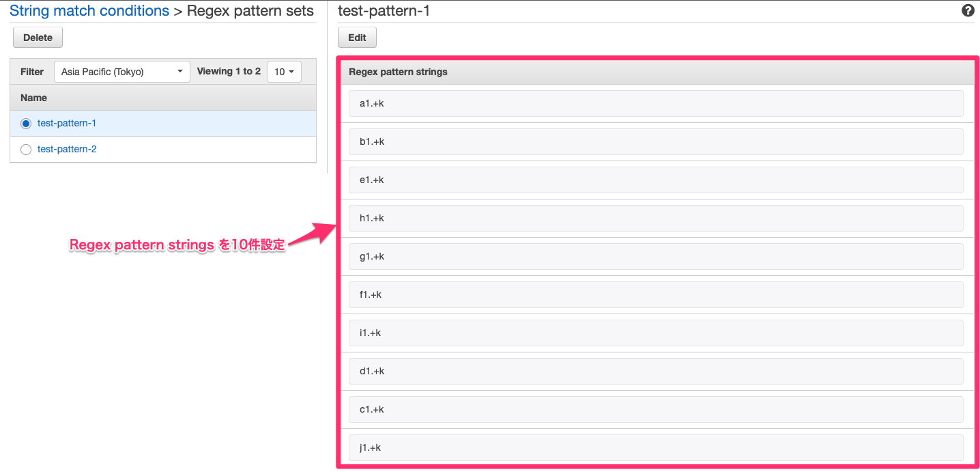The width and height of the screenshot is (980, 472).
Task: Open the test-pattern-2 link
Action: click(67, 149)
